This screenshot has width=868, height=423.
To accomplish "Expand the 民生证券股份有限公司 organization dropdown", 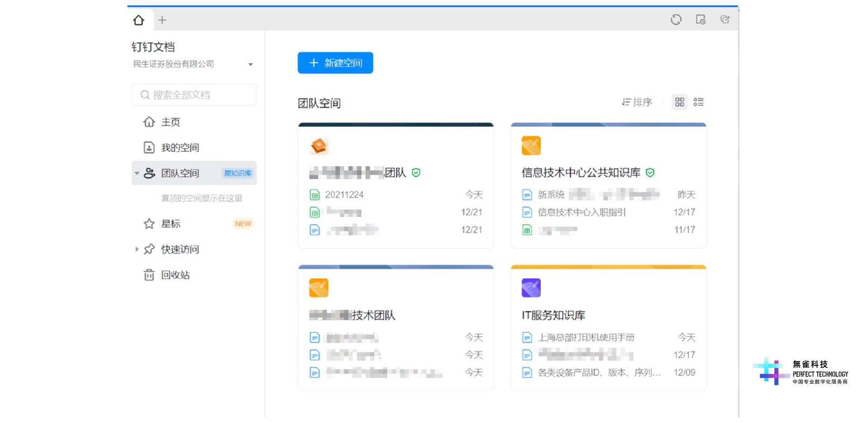I will (x=250, y=65).
